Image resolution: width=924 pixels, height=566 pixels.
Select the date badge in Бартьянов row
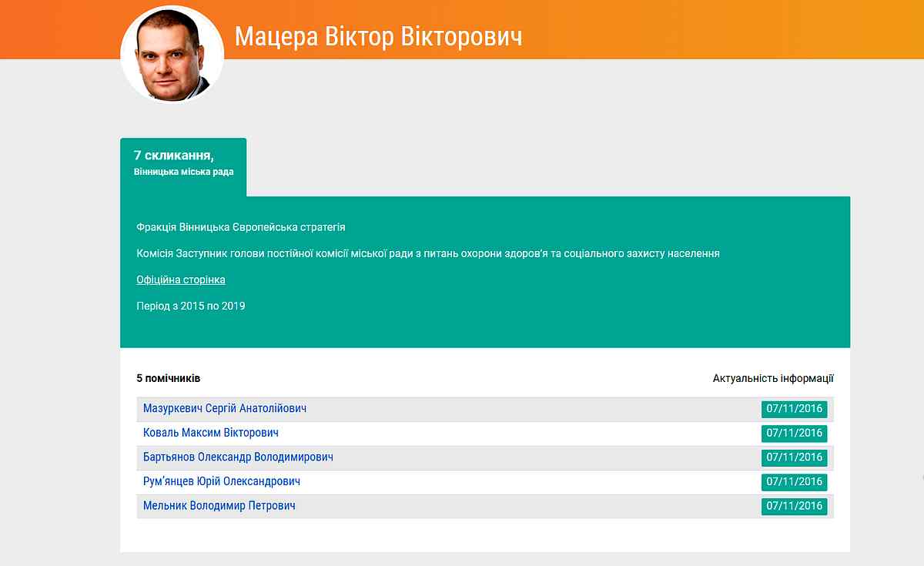coord(794,457)
